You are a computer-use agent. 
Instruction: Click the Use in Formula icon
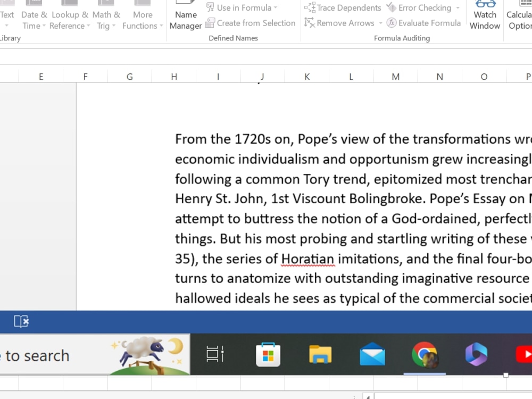(x=210, y=7)
